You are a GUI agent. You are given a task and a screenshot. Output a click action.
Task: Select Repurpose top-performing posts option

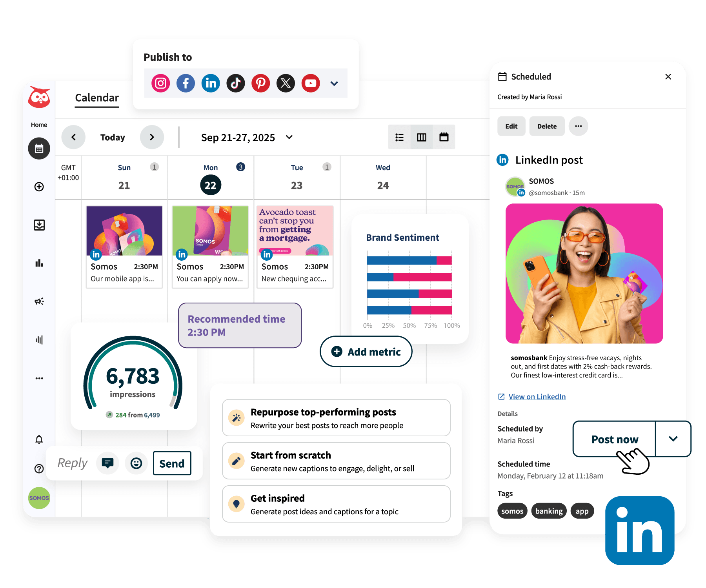pyautogui.click(x=336, y=418)
